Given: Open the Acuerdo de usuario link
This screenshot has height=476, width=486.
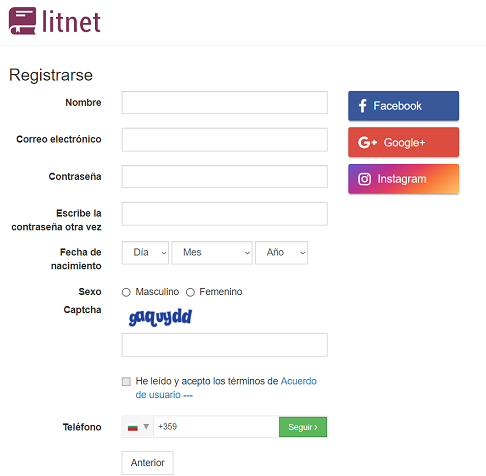Looking at the screenshot, I should [226, 388].
